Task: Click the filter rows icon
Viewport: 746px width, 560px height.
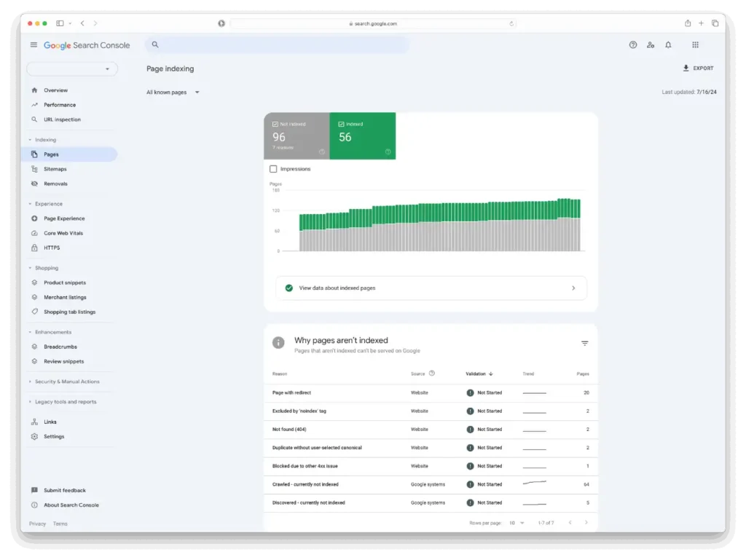Action: tap(585, 343)
